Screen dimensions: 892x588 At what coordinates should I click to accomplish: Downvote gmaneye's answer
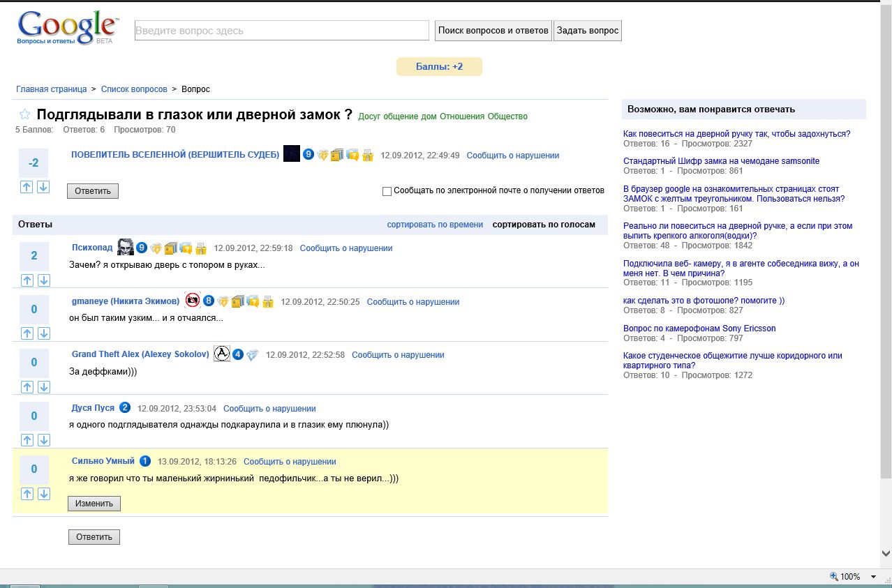tap(43, 333)
